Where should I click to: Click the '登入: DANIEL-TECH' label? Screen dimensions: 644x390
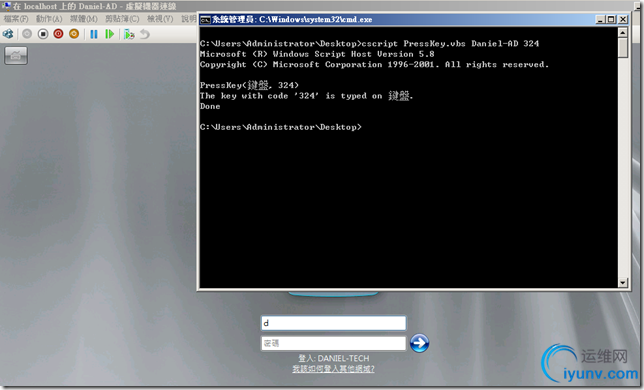point(334,358)
